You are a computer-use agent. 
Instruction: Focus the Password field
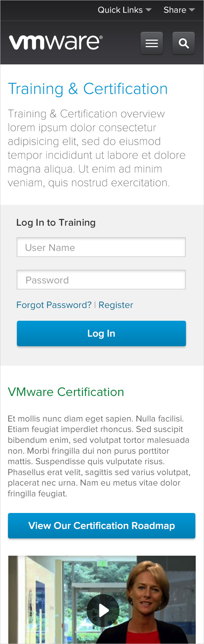(x=101, y=280)
